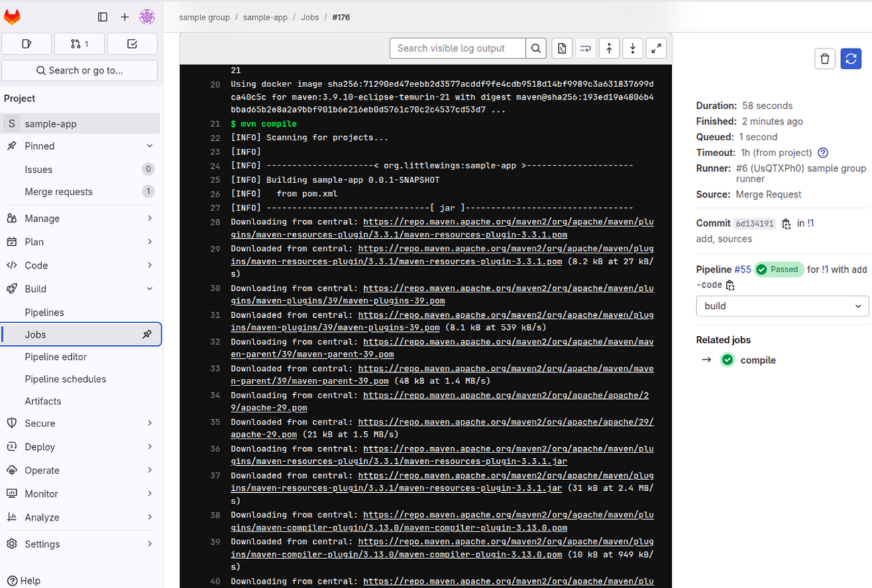Collapse the Pinned sidebar section
The image size is (872, 588).
[x=149, y=146]
